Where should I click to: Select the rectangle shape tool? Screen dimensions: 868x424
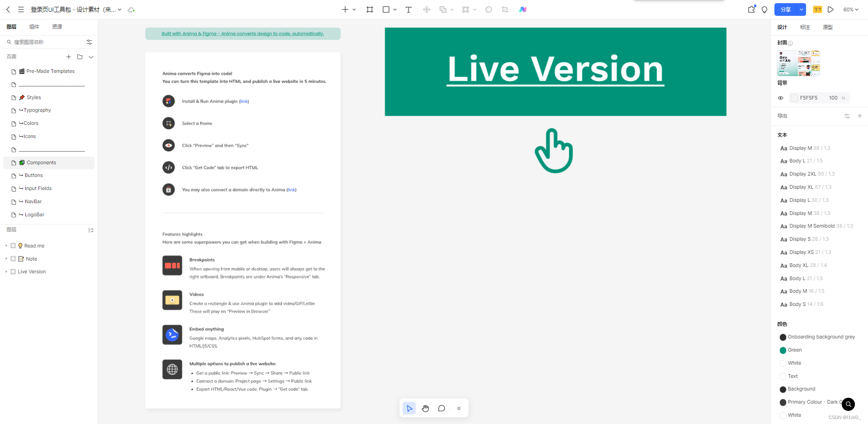click(x=386, y=10)
